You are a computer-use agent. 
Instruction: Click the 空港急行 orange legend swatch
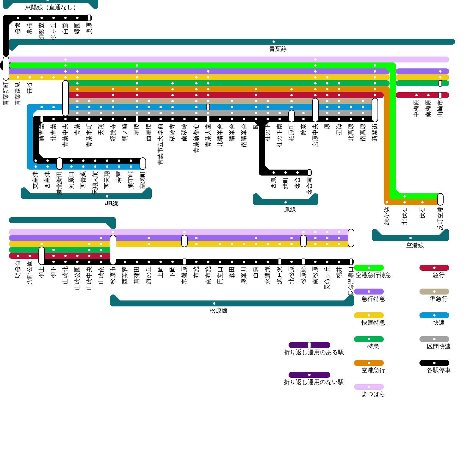[369, 363]
